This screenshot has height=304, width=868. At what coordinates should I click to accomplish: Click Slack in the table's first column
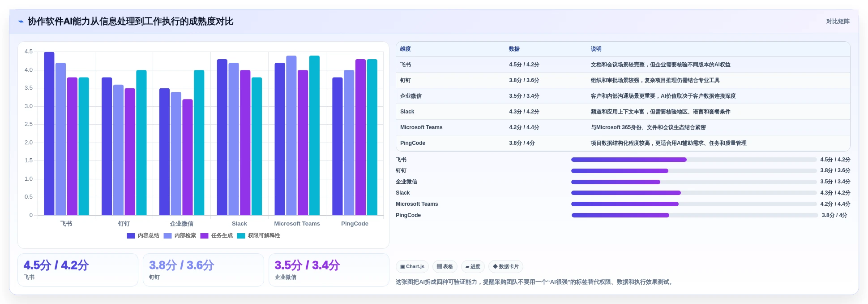tap(407, 112)
